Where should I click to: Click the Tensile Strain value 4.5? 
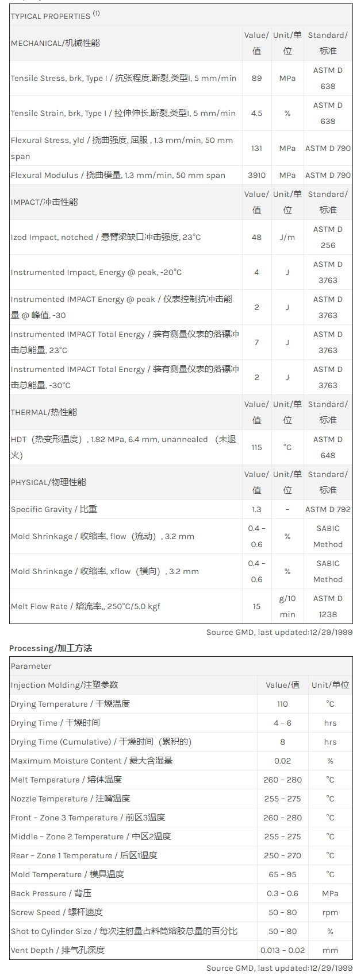(x=256, y=113)
